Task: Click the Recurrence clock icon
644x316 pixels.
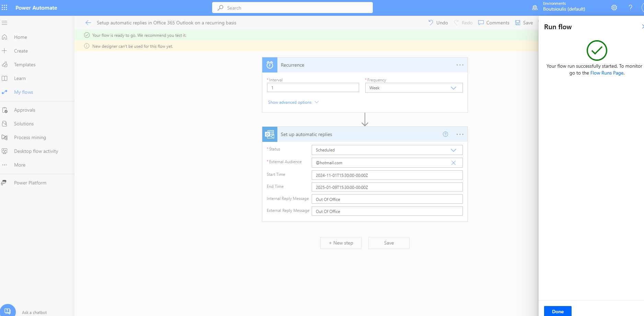Action: (x=270, y=65)
